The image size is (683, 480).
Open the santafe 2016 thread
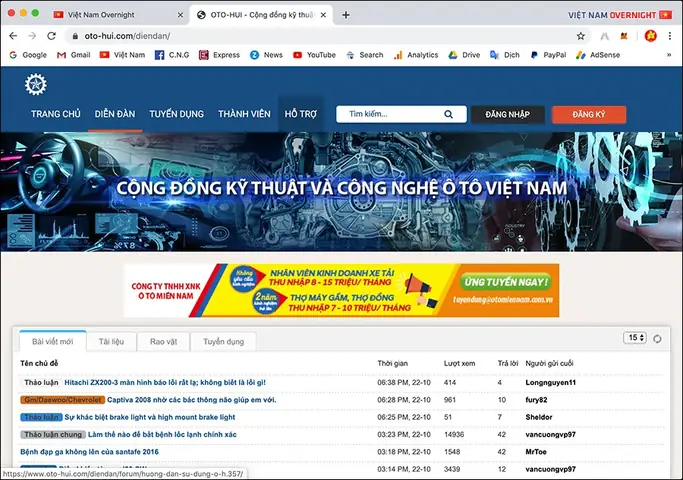coord(89,452)
